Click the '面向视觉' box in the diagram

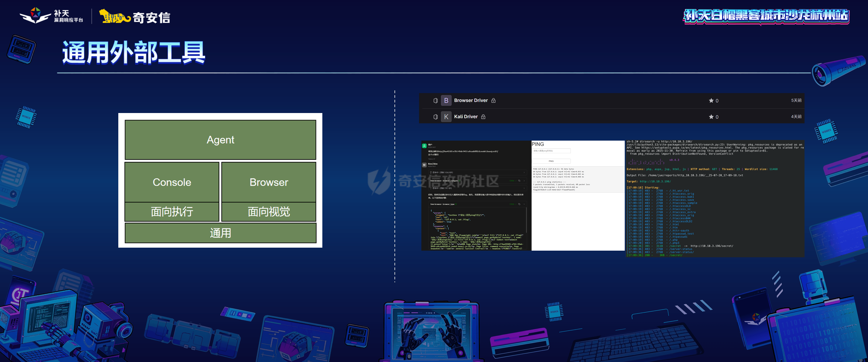tap(269, 212)
